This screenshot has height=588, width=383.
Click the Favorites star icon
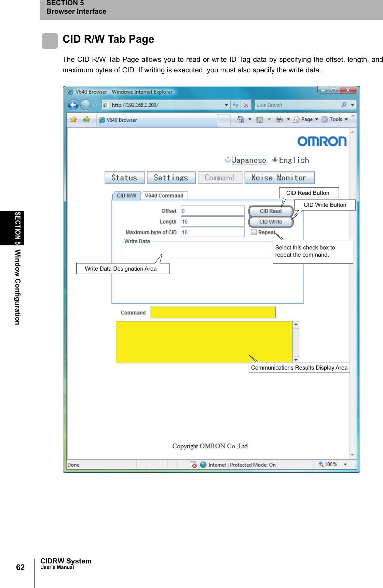[x=73, y=119]
